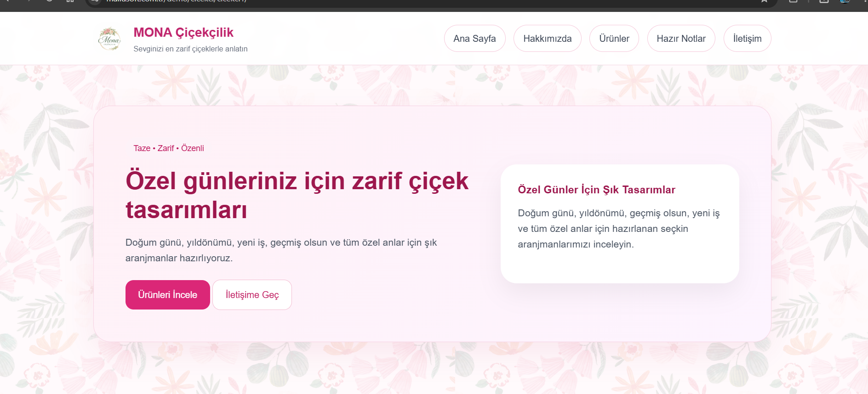Open the MONA Çiçekçilik site title
Image resolution: width=868 pixels, height=394 pixels.
183,33
